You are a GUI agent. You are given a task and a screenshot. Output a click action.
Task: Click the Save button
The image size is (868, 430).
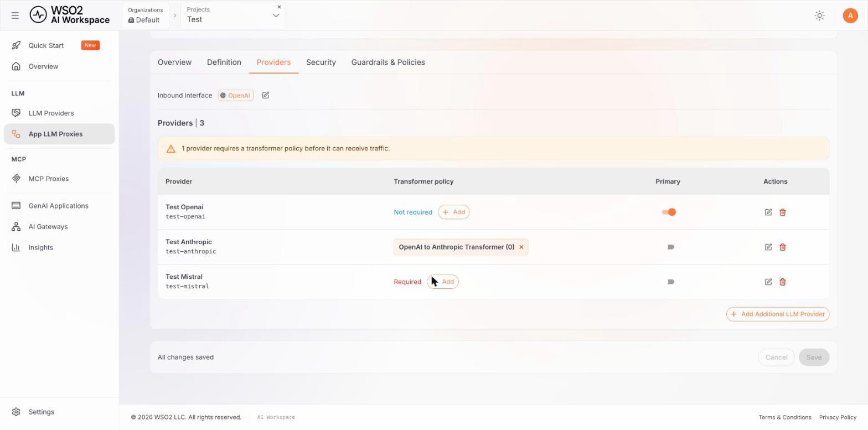point(814,358)
